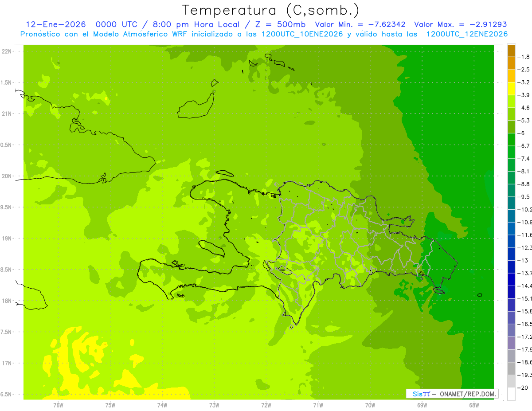Screen dimensions: 532x411
Task: Click the gold swatch between -2.5 and -3.2
Action: pyautogui.click(x=511, y=76)
